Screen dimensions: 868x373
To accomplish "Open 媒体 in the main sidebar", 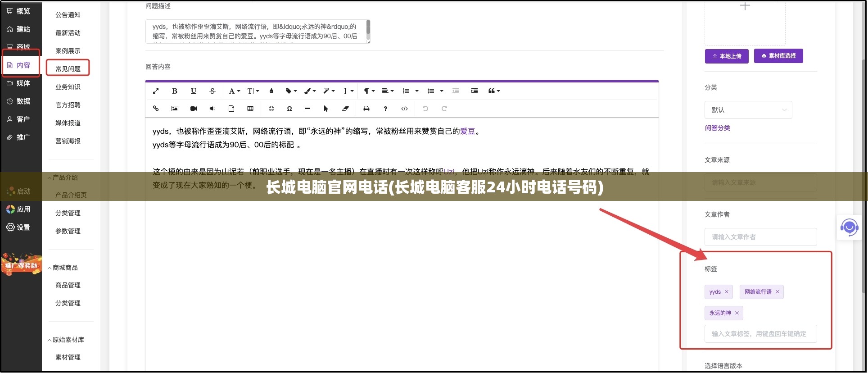I will 18,83.
